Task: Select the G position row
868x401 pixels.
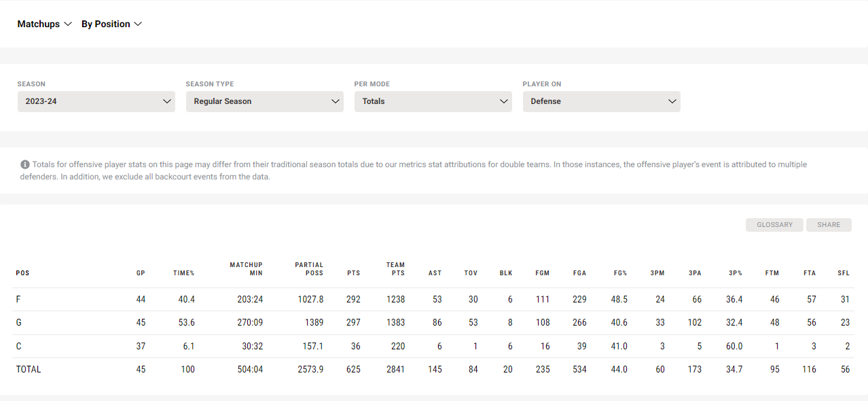Action: pos(433,323)
